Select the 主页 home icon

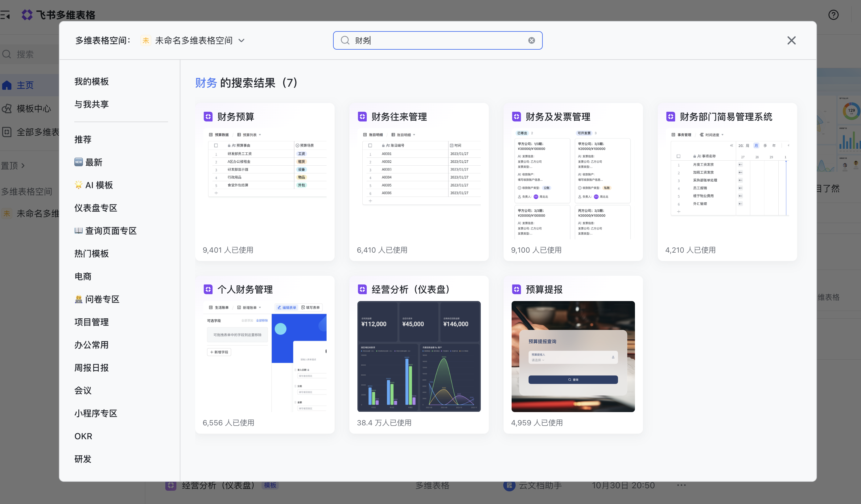pos(7,85)
